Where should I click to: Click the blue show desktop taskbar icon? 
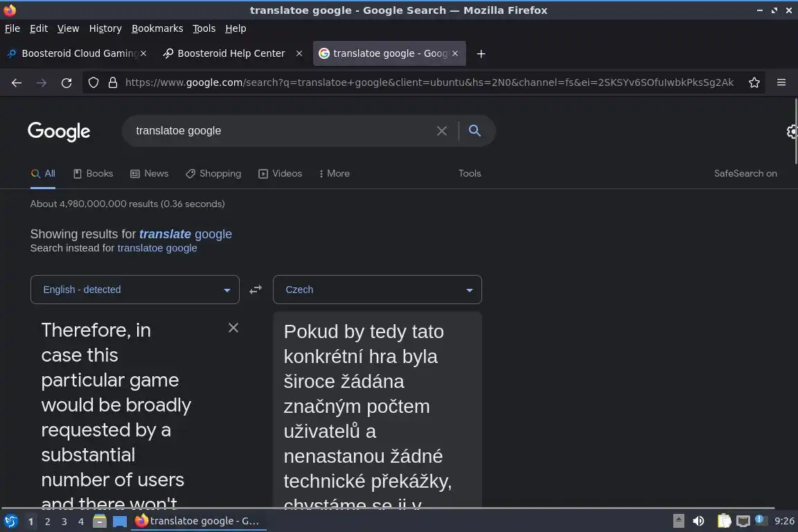[x=120, y=522]
